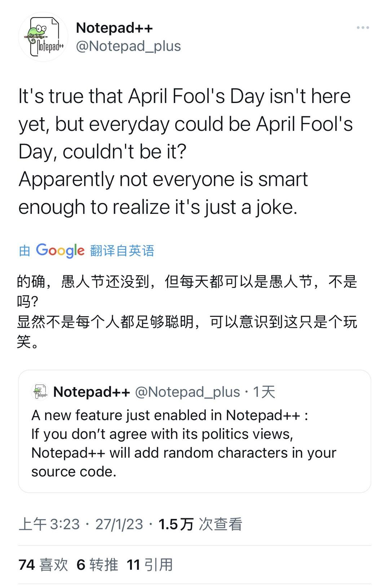The height and width of the screenshot is (588, 389).
Task: Open the 74 喜欢 likes list
Action: coord(43,565)
